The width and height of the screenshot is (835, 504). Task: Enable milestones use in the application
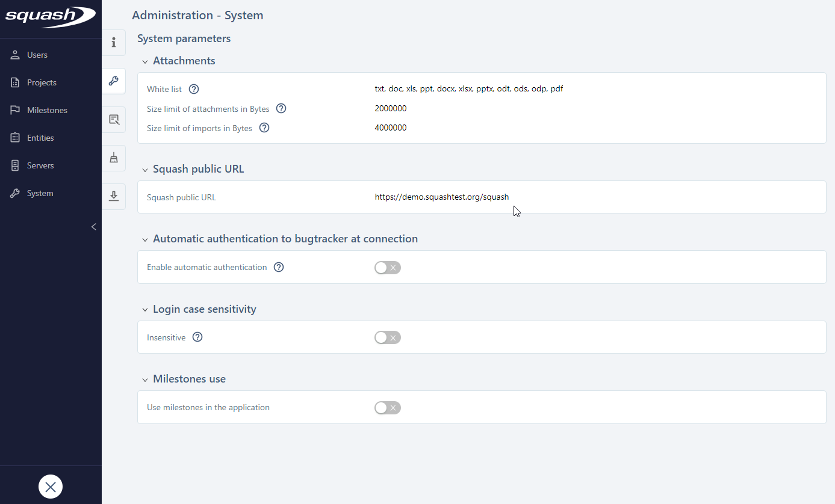[x=387, y=408]
